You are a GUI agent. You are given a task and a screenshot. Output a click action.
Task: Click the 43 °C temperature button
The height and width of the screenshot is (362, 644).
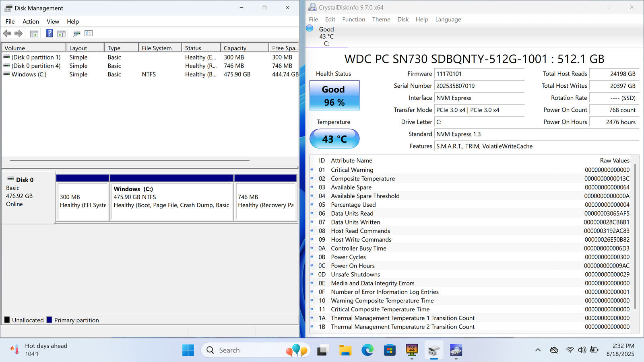334,139
